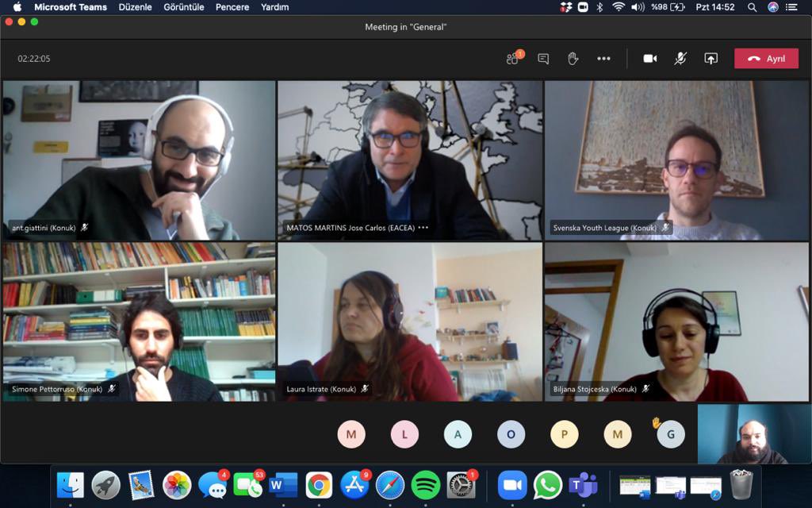Open Spotlight search
This screenshot has height=508, width=812.
tap(752, 7)
